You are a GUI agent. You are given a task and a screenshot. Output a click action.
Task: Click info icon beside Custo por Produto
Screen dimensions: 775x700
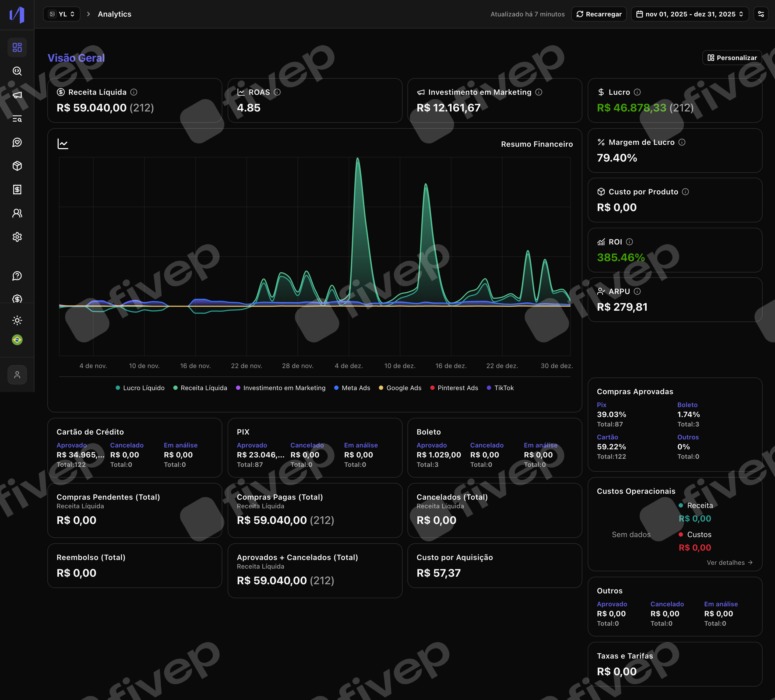(685, 192)
